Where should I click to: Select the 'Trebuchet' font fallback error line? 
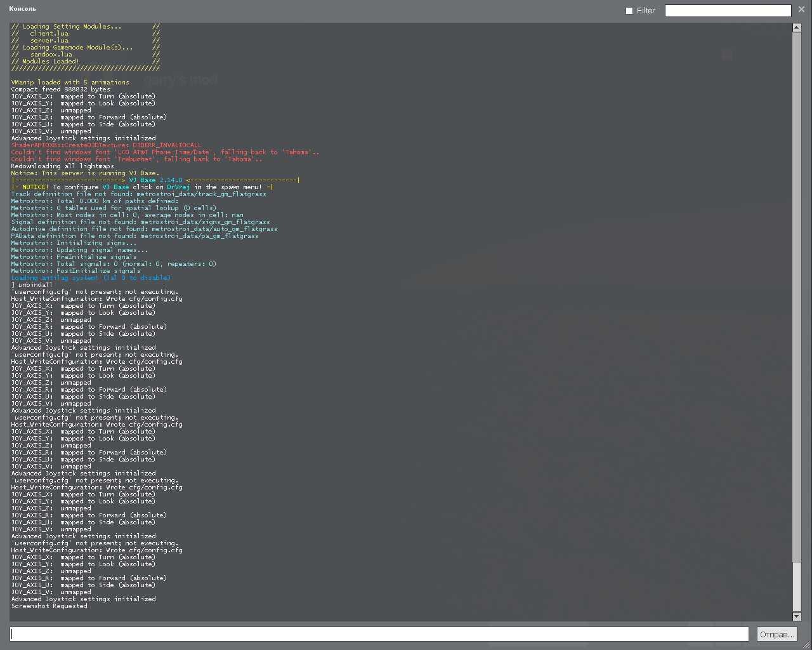pos(136,159)
